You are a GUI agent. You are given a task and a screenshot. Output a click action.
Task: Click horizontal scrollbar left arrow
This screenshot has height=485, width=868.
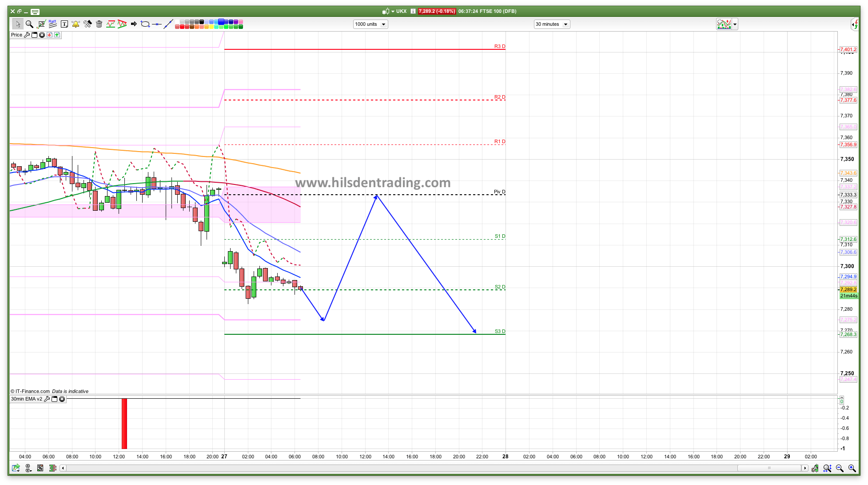[x=63, y=468]
